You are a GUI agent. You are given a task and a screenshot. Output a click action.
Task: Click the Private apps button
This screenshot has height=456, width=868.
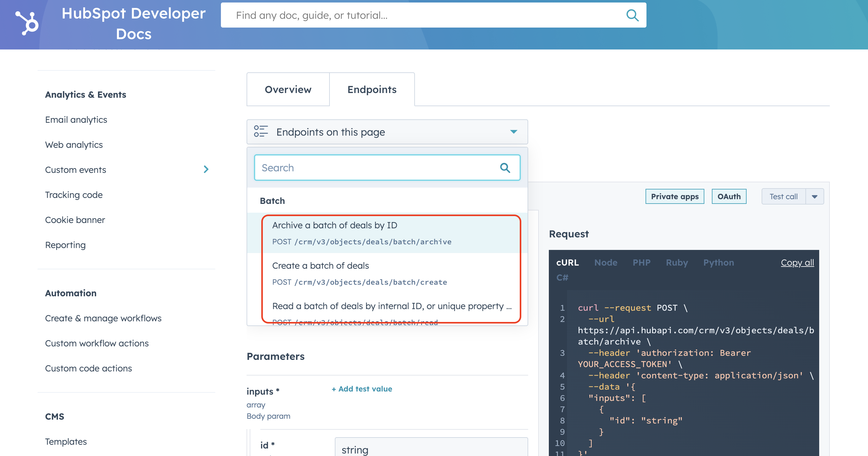pyautogui.click(x=675, y=196)
